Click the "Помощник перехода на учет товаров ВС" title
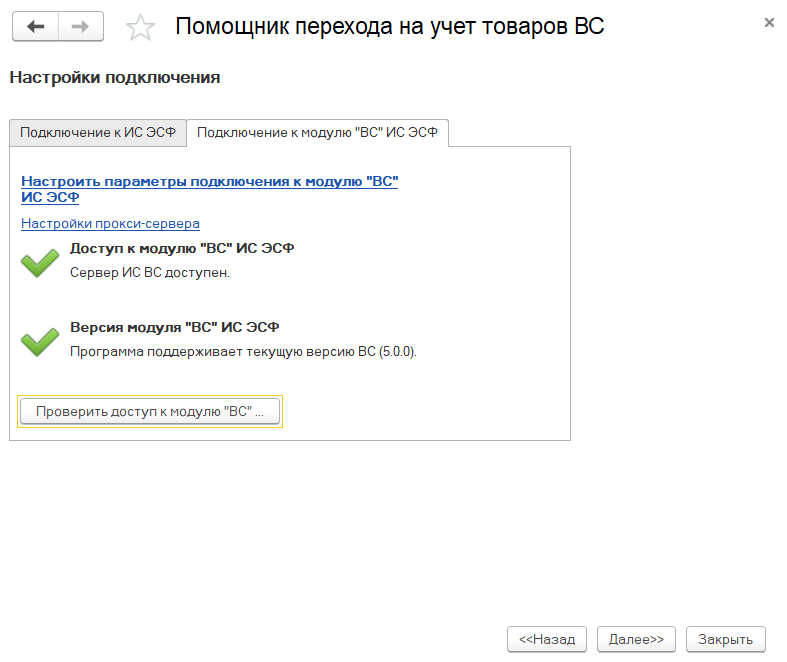 [390, 27]
